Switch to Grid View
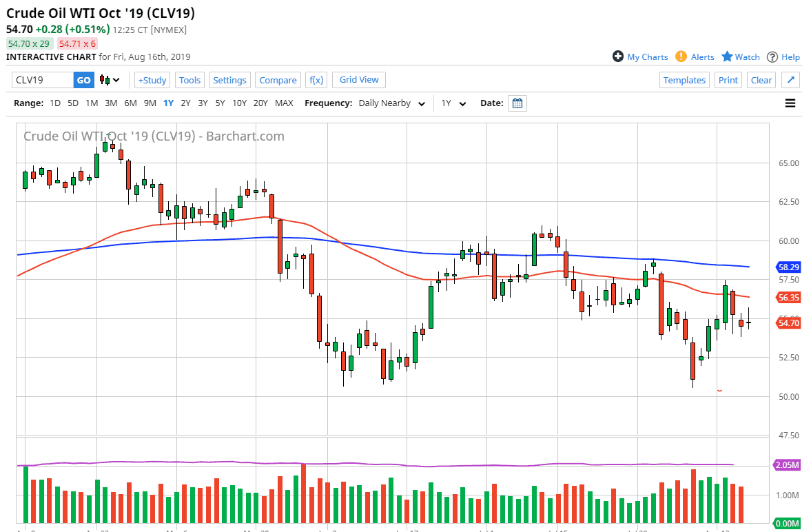 pos(358,79)
